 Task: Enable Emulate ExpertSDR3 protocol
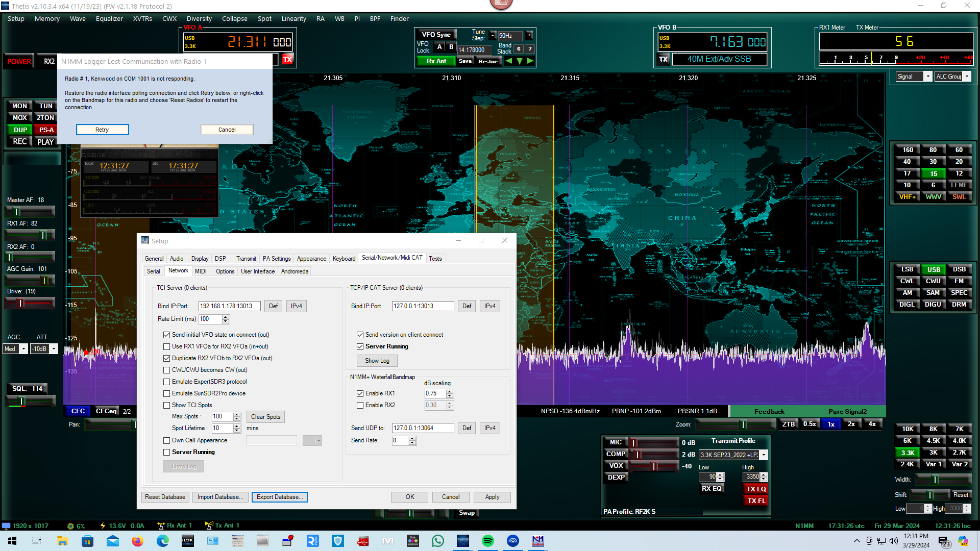pos(166,382)
